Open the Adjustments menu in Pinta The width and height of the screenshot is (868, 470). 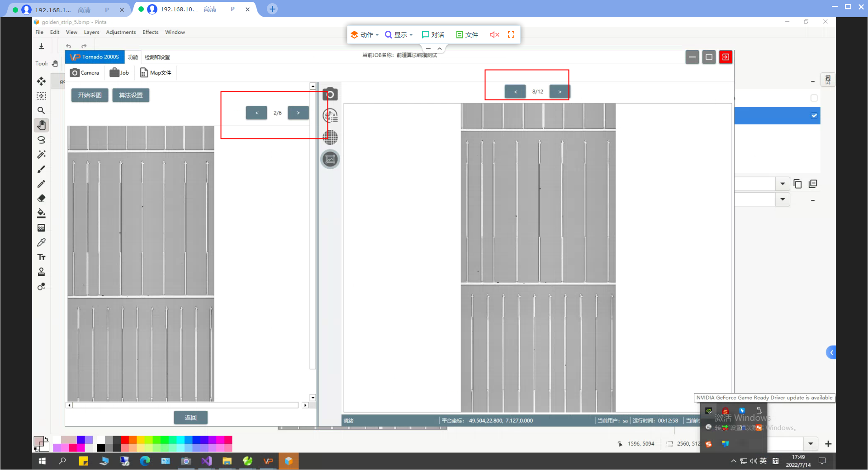click(x=121, y=32)
